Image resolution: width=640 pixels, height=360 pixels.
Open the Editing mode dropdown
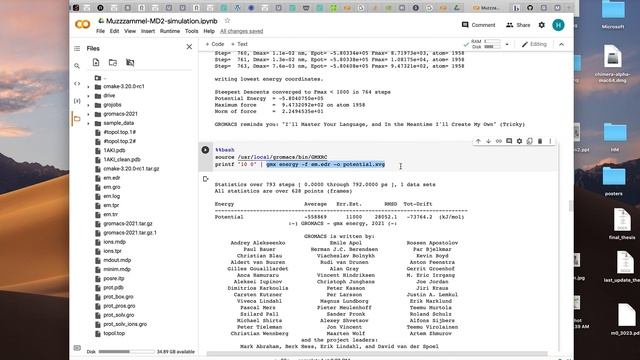pos(534,44)
